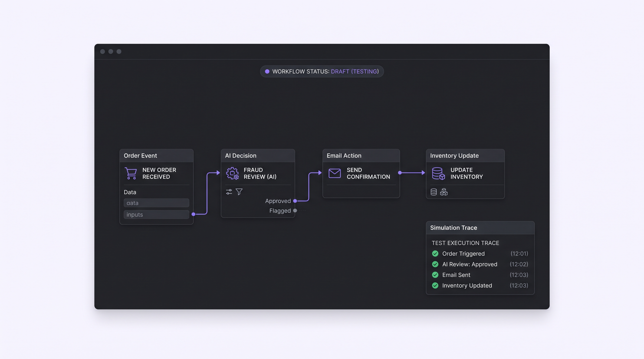Click the stacked cubes icon in Inventory Update
Viewport: 644px width, 359px height.
[444, 192]
